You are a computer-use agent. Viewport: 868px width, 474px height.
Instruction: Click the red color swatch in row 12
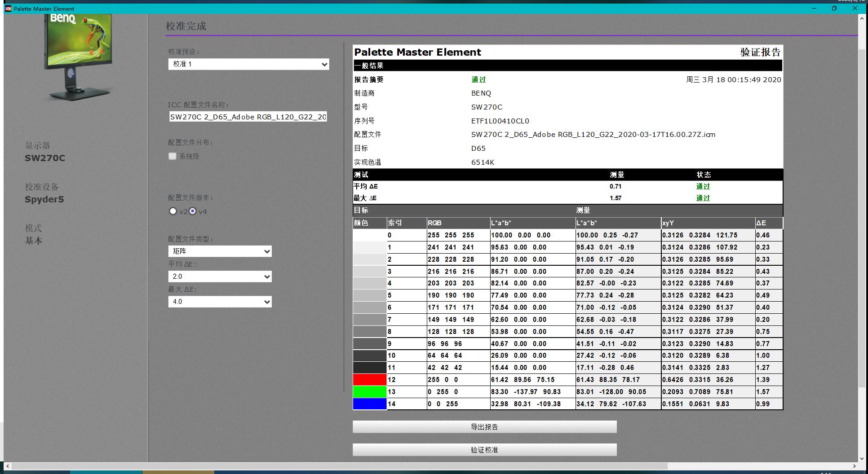(369, 380)
